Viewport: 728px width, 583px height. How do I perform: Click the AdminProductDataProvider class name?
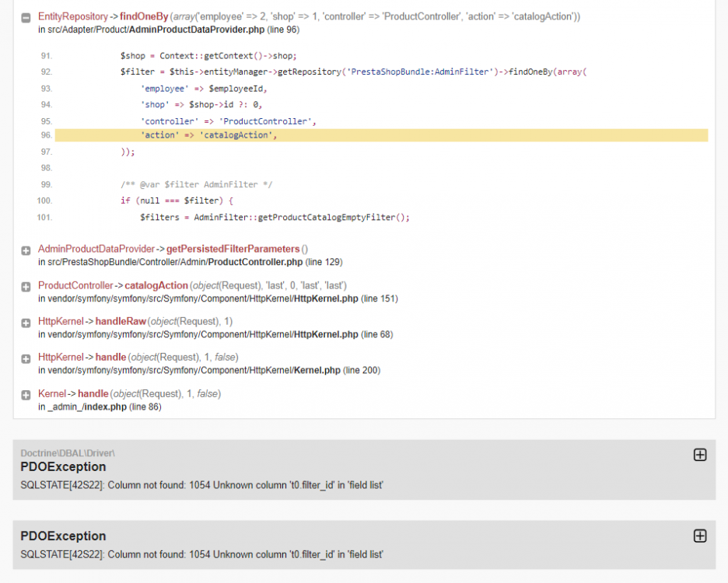pyautogui.click(x=96, y=250)
